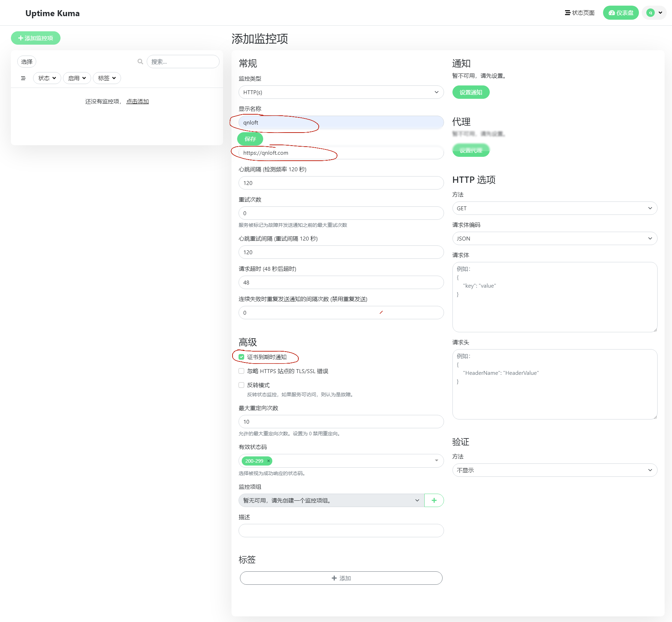Click the URL field https://qnloft.com

[x=341, y=153]
